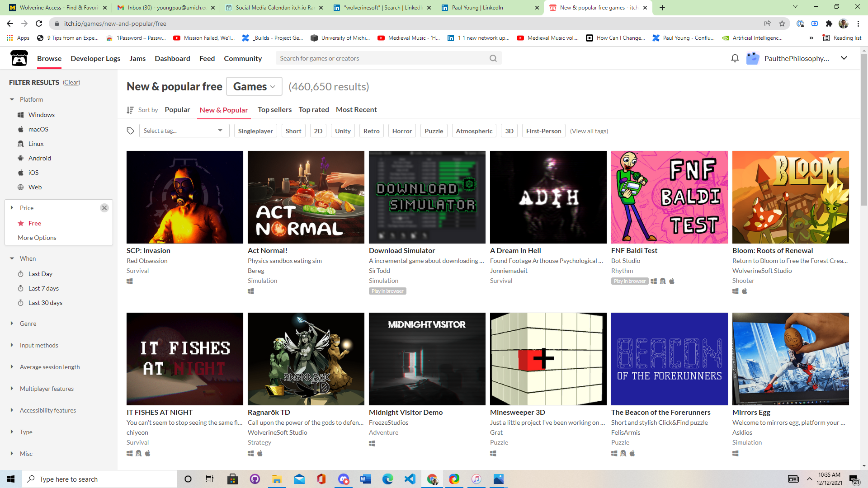Image resolution: width=868 pixels, height=488 pixels.
Task: Click the Web globe icon in filters
Action: coord(20,187)
